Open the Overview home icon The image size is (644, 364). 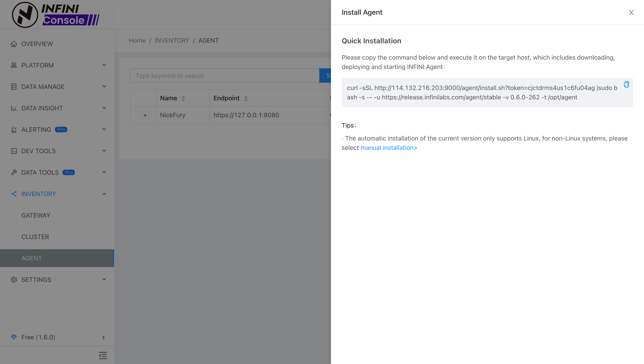[x=14, y=44]
